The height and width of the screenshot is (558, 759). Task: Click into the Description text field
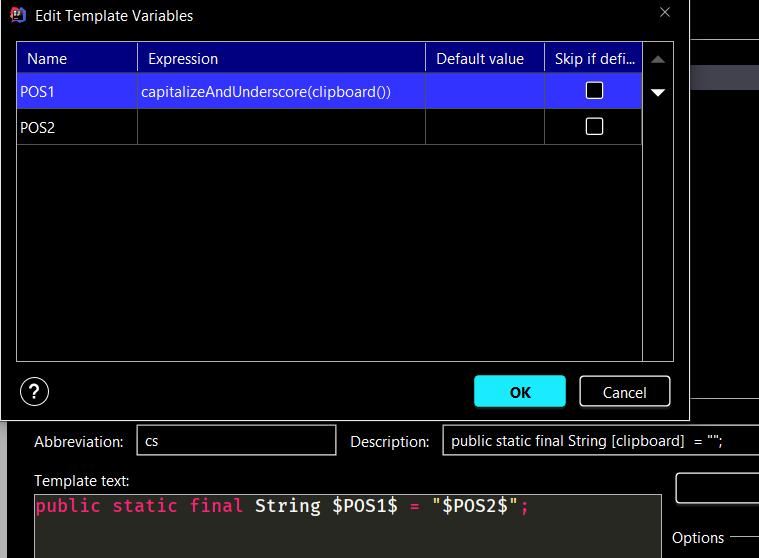(600, 440)
